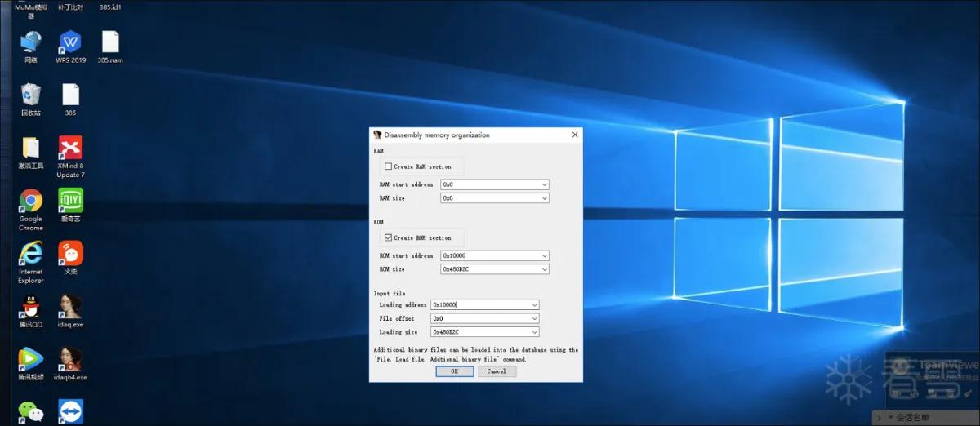Screen dimensions: 980x426
Task: Expand the ROM size dropdown arrow
Action: click(x=544, y=269)
